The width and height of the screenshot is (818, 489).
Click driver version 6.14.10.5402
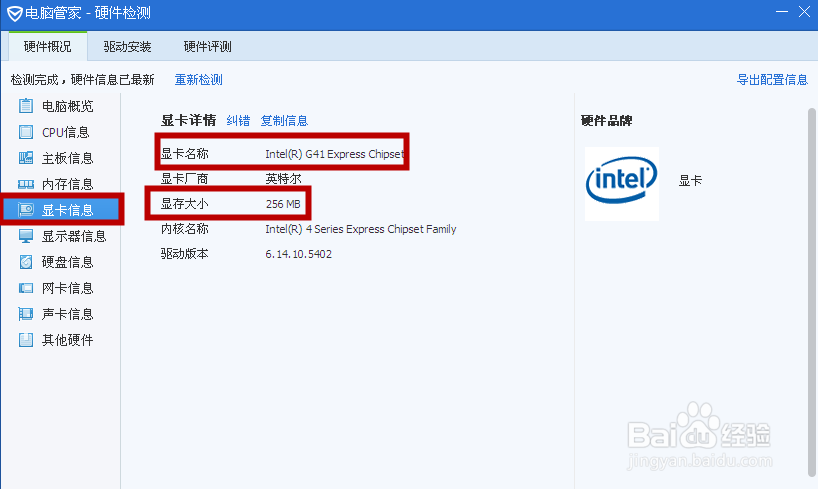click(x=298, y=254)
